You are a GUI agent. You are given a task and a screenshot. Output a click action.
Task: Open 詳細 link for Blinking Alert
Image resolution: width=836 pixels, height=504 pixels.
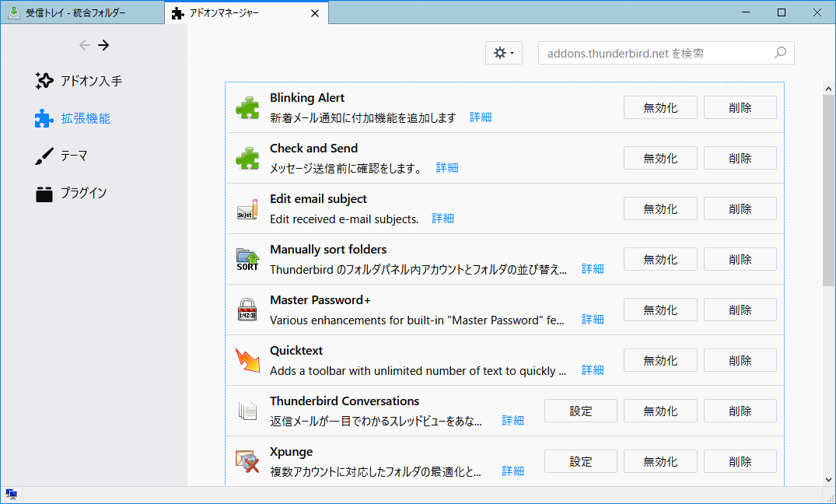pyautogui.click(x=481, y=117)
